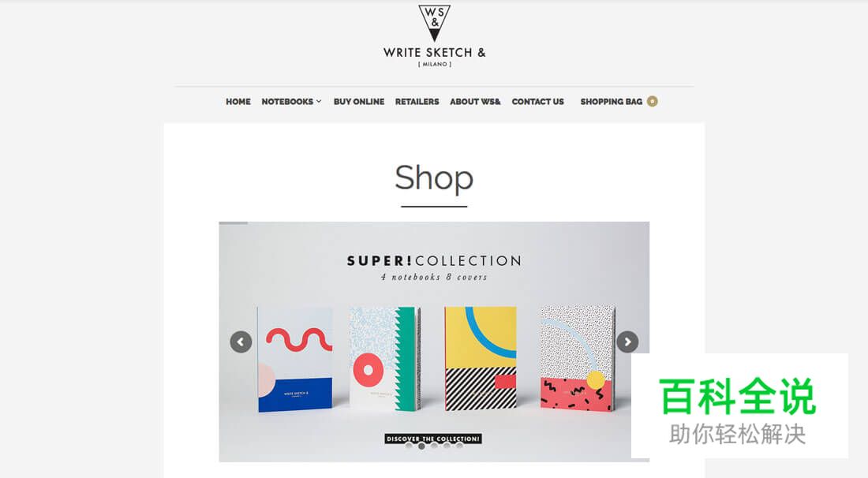Select the green zigzag notebook cover

click(x=385, y=358)
